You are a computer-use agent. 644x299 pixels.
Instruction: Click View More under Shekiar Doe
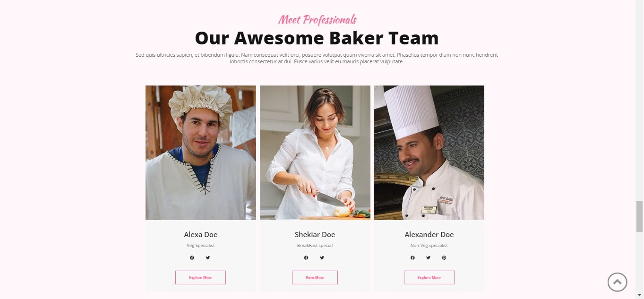coord(315,278)
